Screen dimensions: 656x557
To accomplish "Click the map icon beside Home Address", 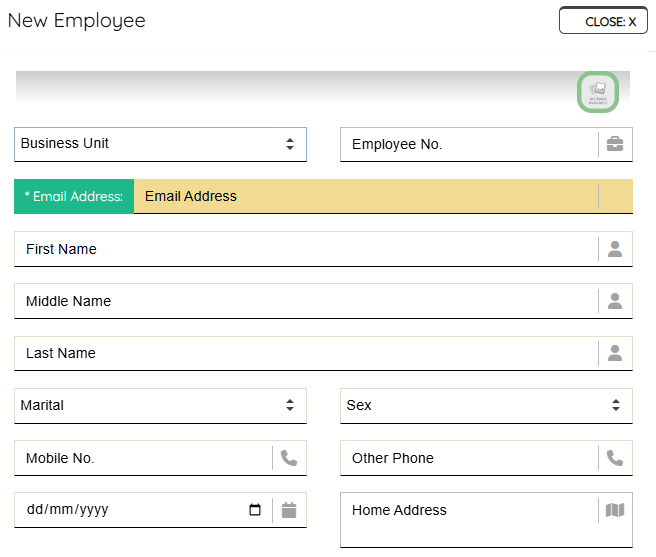I will (x=615, y=510).
